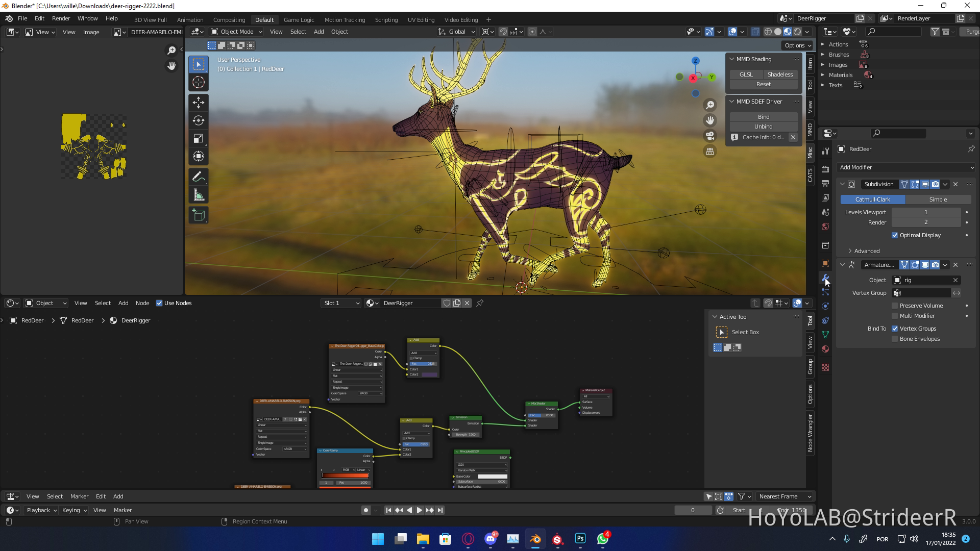Click the Bind button in MMD SDEF Driver
Viewport: 980px width, 551px height.
(764, 117)
